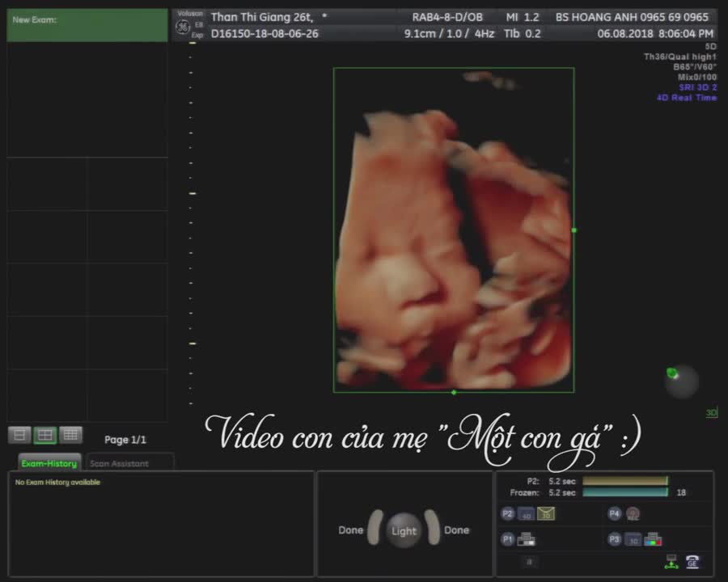Click the black-and-white printer icon beside P1
Image resolution: width=728 pixels, height=582 pixels.
pyautogui.click(x=527, y=539)
